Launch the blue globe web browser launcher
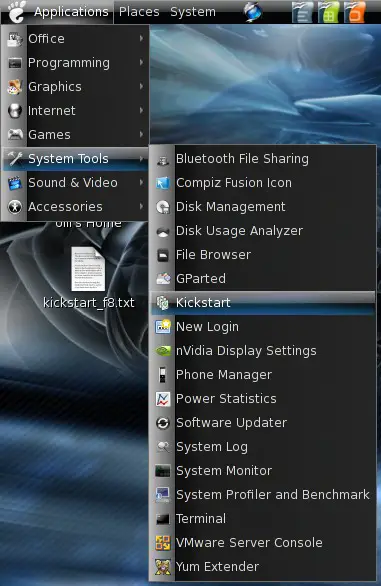The width and height of the screenshot is (381, 586). click(253, 12)
